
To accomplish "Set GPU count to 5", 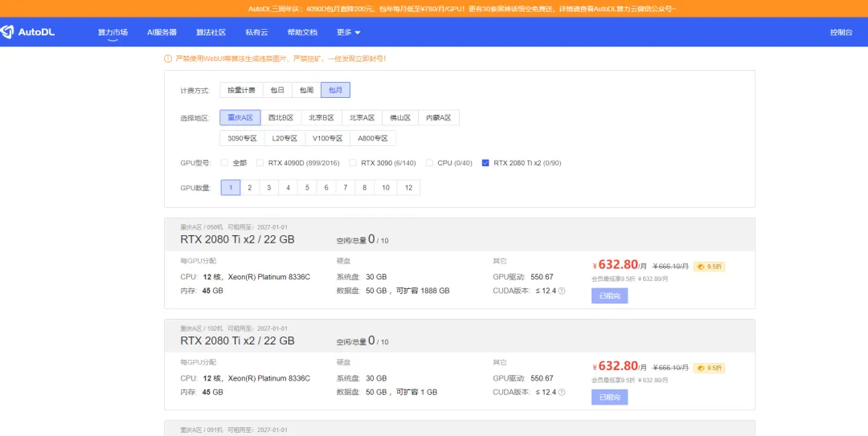I will tap(307, 188).
